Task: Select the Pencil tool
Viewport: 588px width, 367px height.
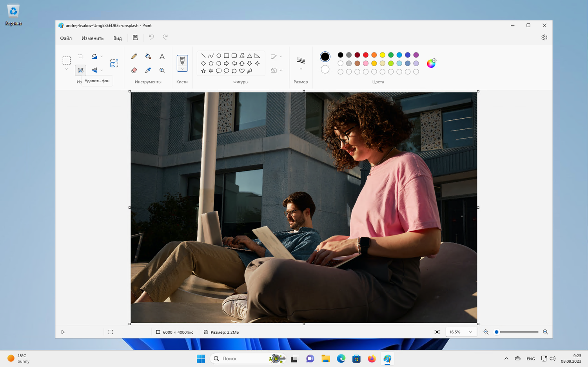Action: coord(134,56)
